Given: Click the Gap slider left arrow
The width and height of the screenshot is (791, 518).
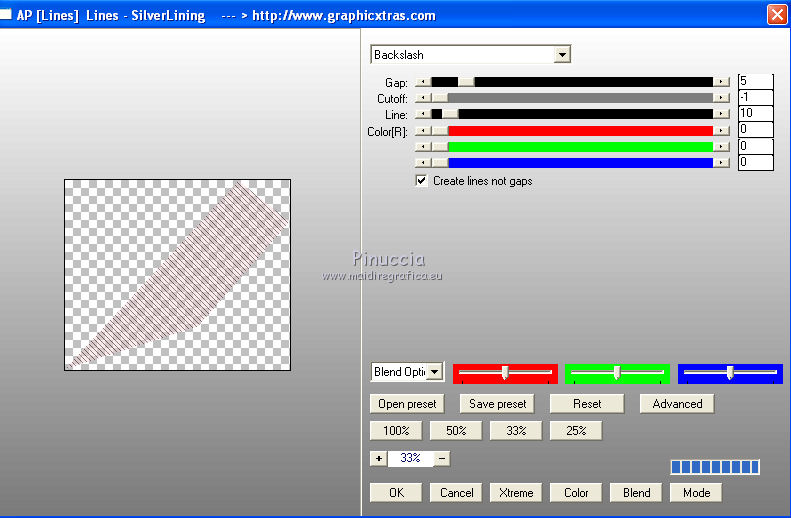Looking at the screenshot, I should tap(423, 82).
